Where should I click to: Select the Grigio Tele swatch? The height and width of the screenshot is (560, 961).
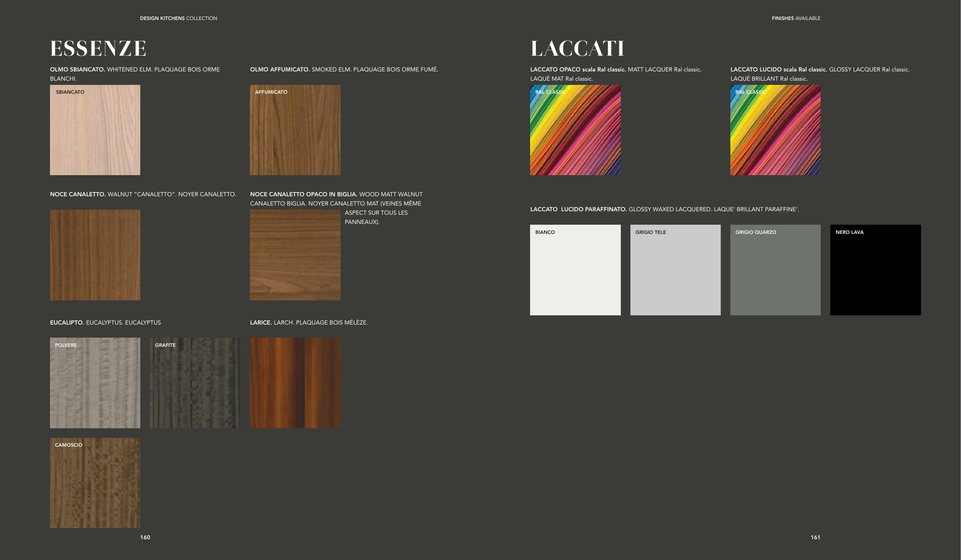[x=675, y=270]
